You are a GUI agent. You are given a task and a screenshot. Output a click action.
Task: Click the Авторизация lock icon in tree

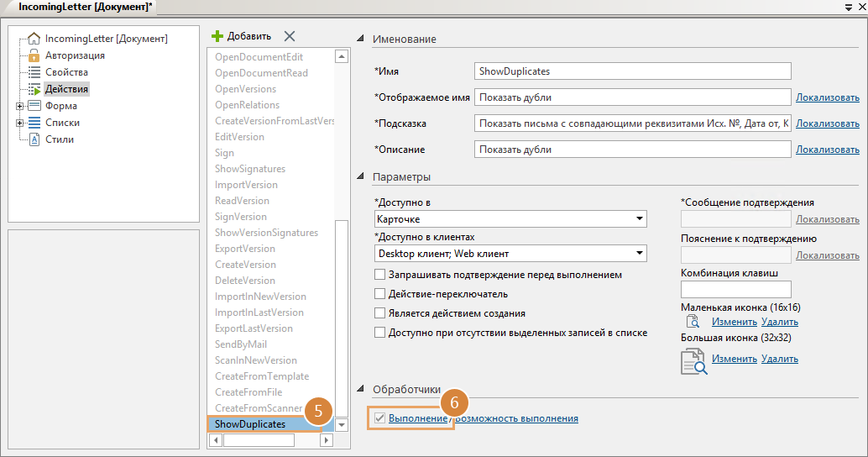[x=34, y=55]
